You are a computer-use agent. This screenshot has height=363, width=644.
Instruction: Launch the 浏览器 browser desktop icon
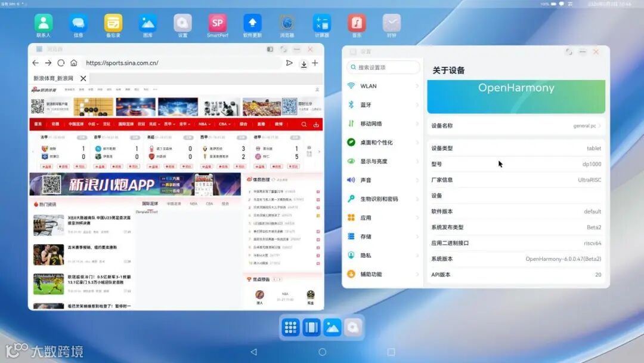287,23
